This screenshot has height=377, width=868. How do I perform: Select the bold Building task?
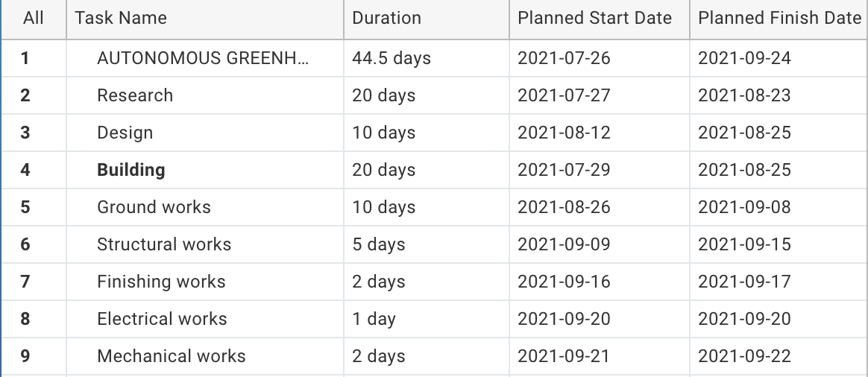[x=131, y=170]
